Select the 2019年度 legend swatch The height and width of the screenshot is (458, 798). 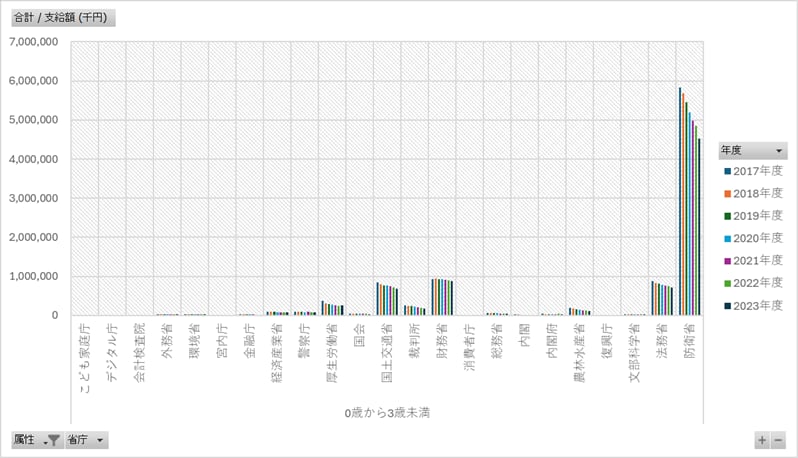[x=728, y=216]
